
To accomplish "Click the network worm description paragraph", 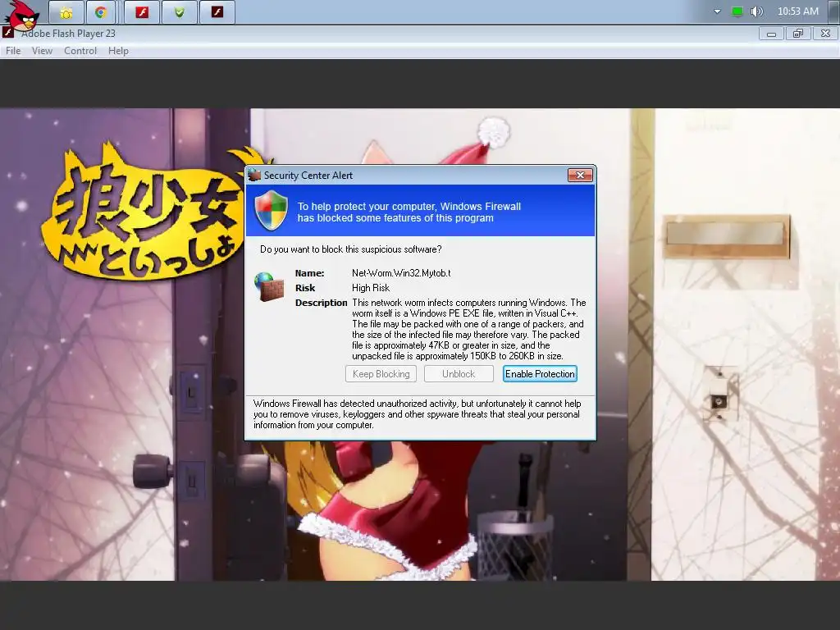I will click(468, 330).
